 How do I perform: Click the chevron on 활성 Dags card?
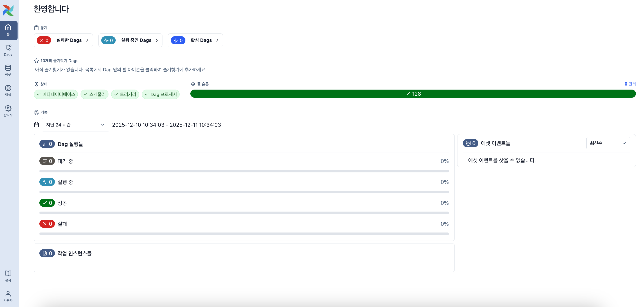(x=217, y=40)
